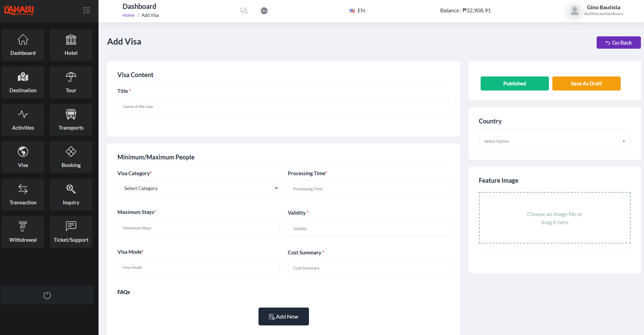Click the Lakaw logo
This screenshot has height=335, width=644.
point(19,10)
